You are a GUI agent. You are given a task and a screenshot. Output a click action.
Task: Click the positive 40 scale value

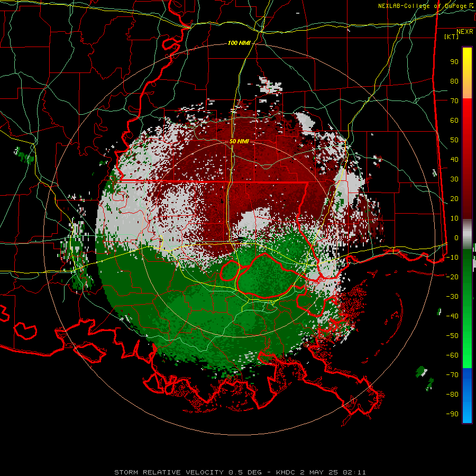pyautogui.click(x=454, y=159)
